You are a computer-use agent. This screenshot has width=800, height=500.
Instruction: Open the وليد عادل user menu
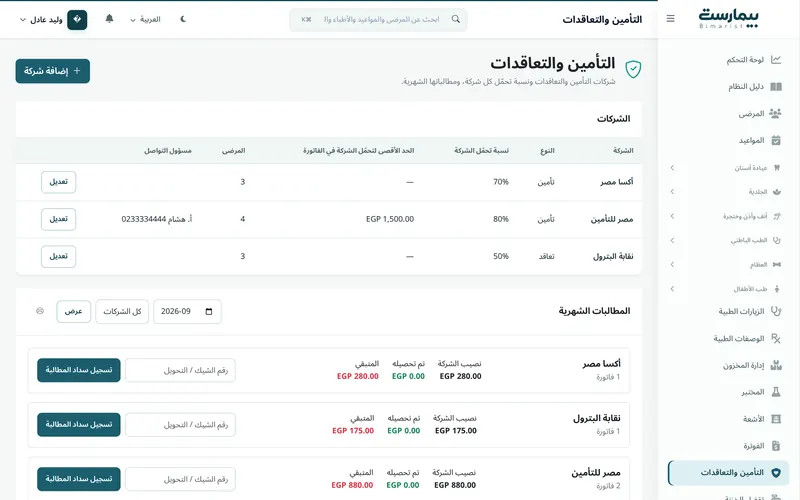41,19
